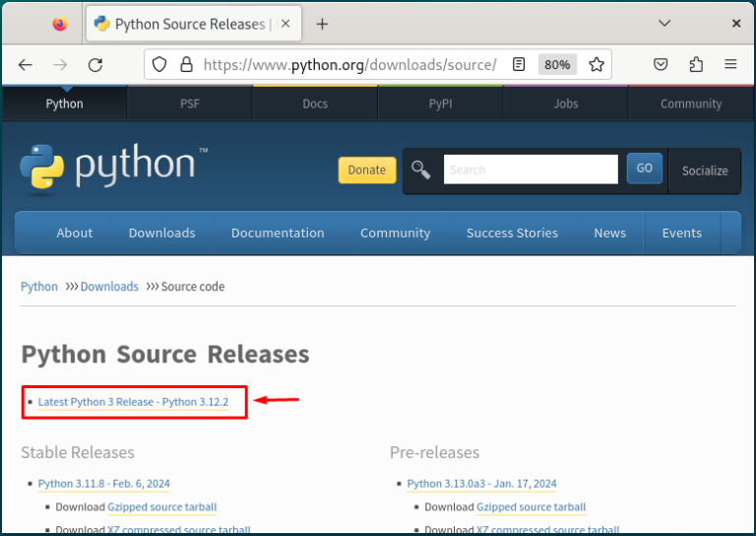
Task: Bookmark this page with star icon
Action: 597,64
